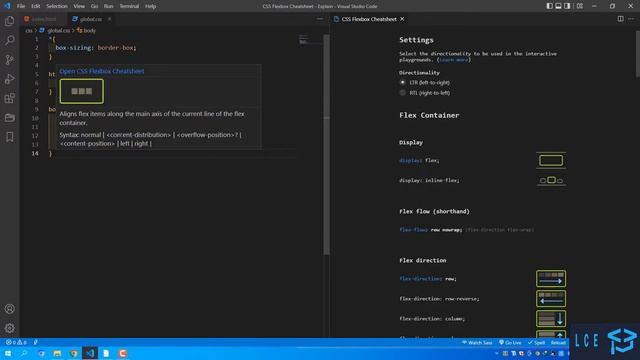Open the Selection menu
Image resolution: width=640 pixels, height=360 pixels.
[57, 6]
